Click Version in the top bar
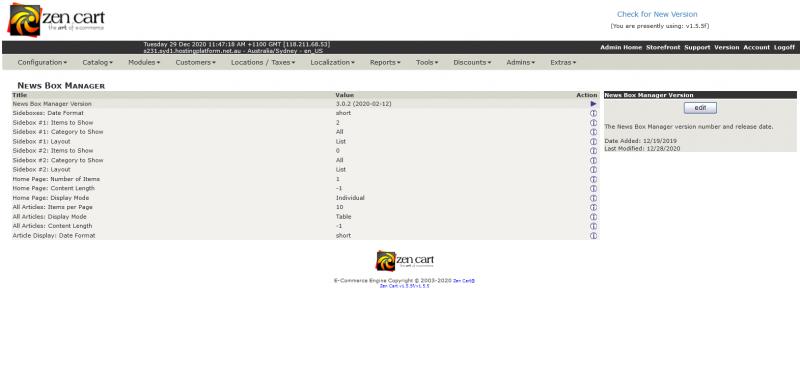 (727, 47)
